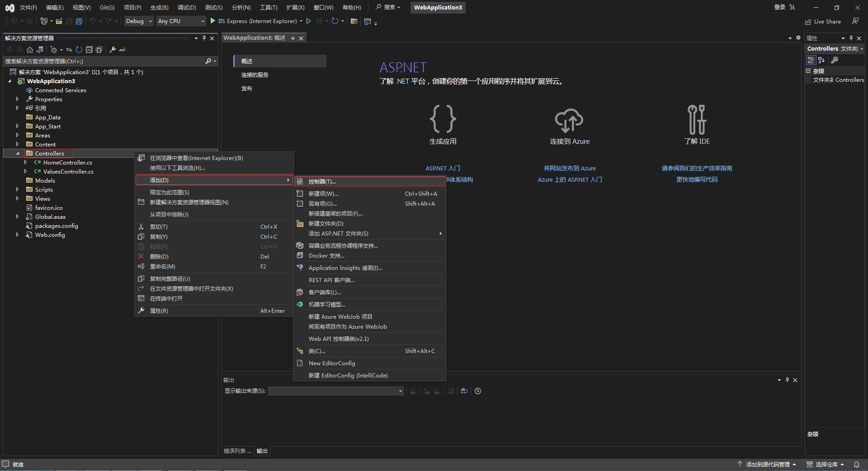
Task: Click the Home icon in Solution Explorer
Action: (x=30, y=50)
